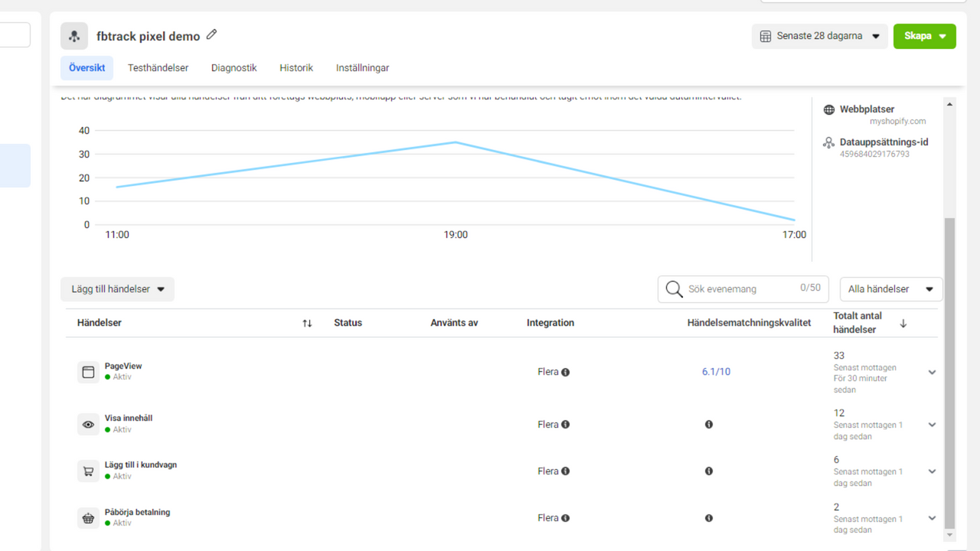The image size is (980, 551).
Task: Click the Sök evenemang search field
Action: [743, 289]
